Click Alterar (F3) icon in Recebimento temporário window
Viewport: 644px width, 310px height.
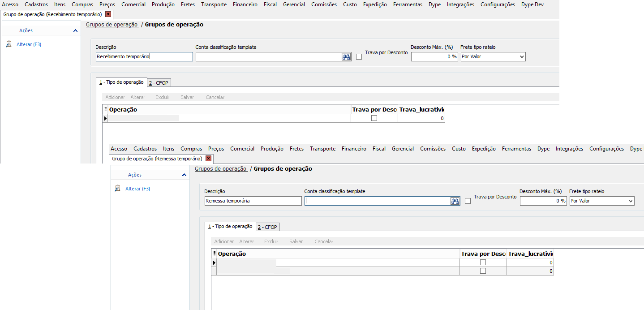[9, 44]
